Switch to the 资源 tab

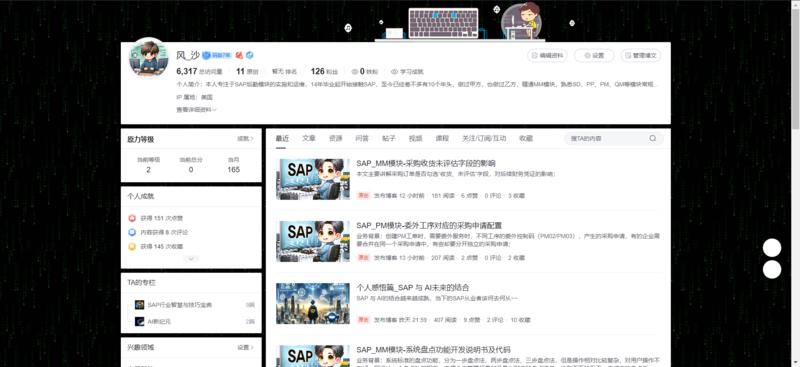pos(335,138)
